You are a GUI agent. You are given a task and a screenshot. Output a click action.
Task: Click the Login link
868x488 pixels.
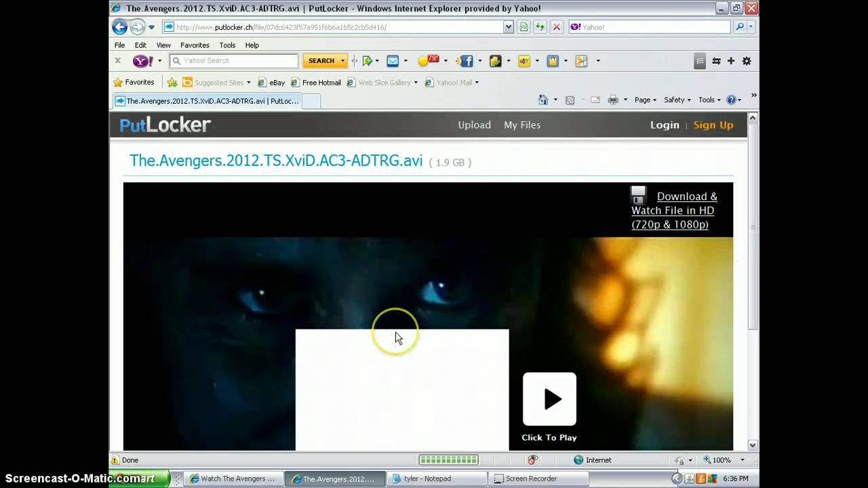[665, 125]
